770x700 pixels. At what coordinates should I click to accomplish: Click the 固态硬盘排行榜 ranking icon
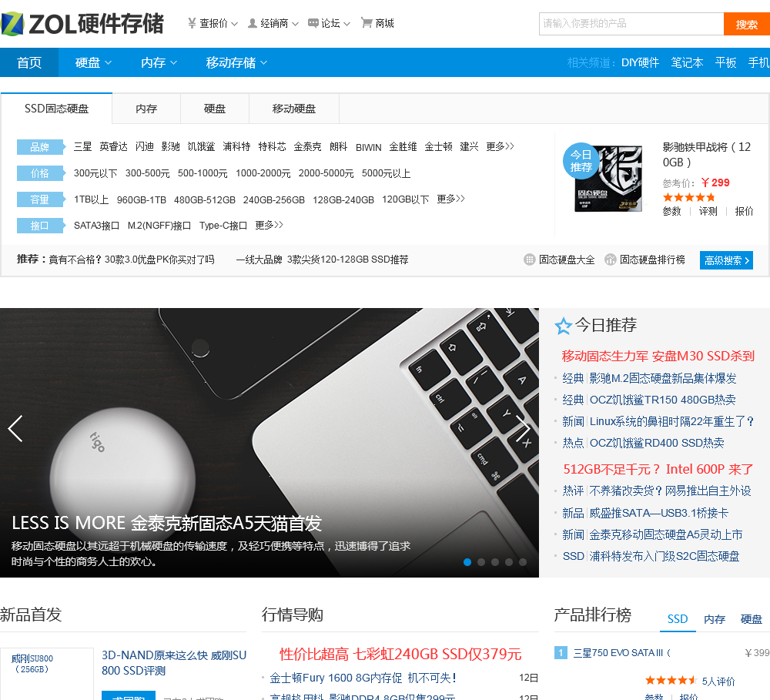(x=610, y=260)
